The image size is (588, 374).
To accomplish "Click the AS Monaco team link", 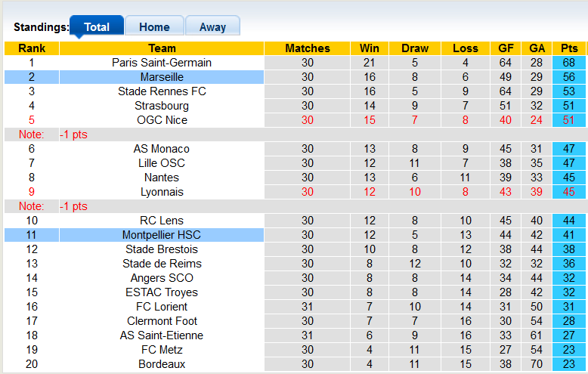I will click(x=162, y=149).
